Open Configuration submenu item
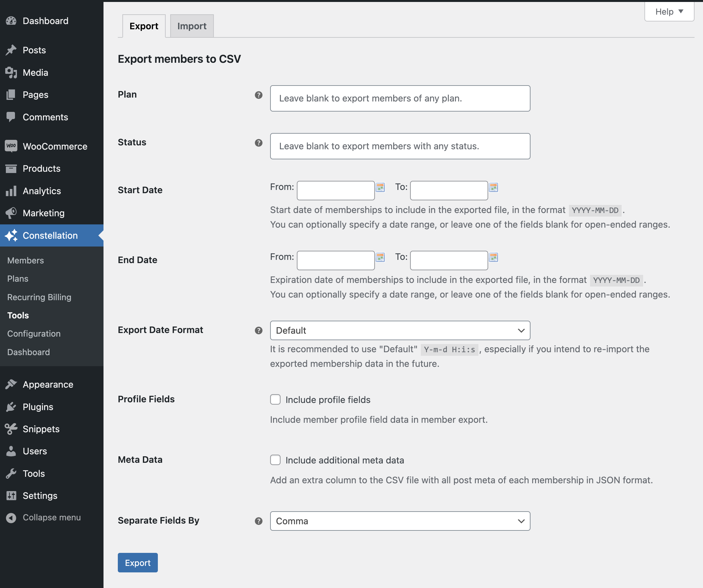 [34, 333]
